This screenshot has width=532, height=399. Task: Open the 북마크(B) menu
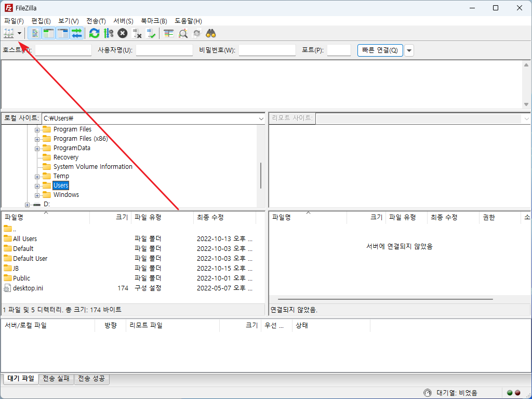tap(154, 21)
